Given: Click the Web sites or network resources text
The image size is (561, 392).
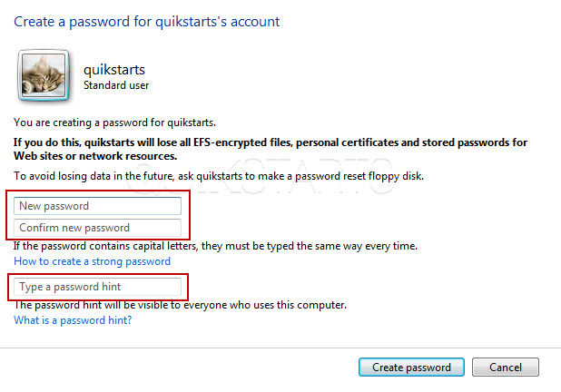Looking at the screenshot, I should (95, 156).
